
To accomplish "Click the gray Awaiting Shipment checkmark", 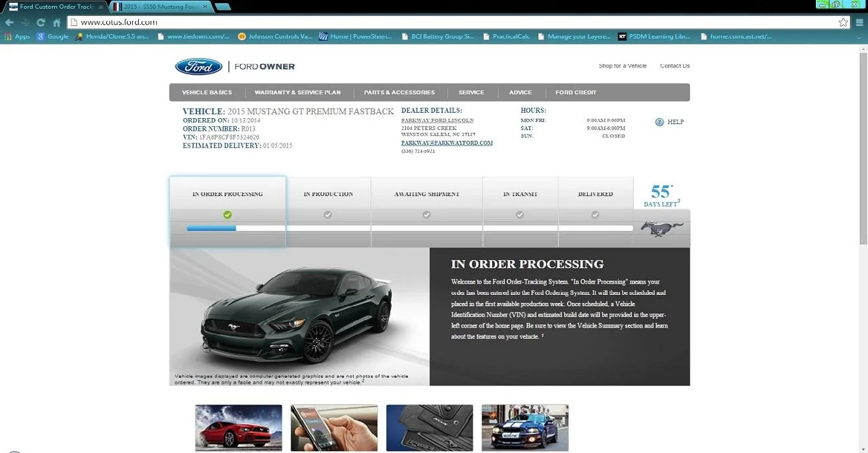I will (x=427, y=215).
